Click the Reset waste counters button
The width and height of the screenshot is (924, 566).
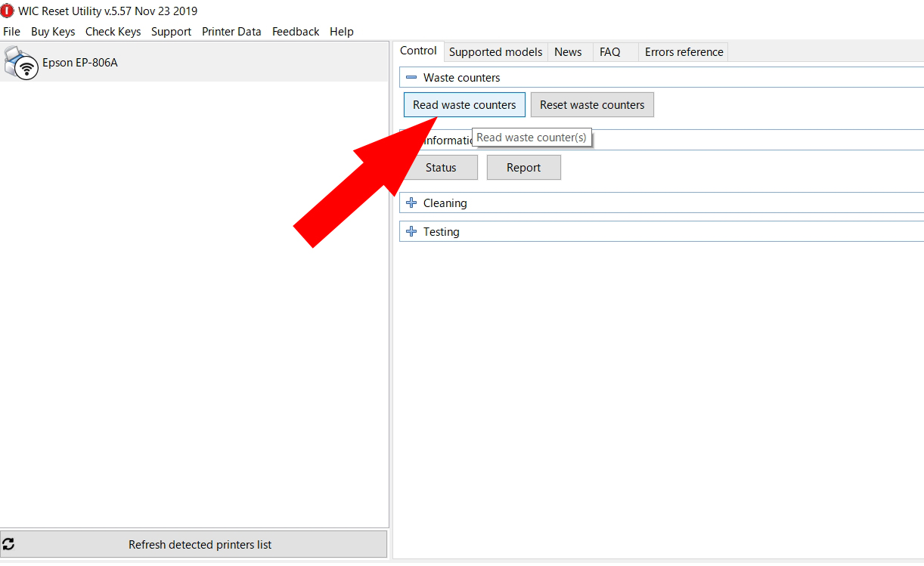(592, 105)
